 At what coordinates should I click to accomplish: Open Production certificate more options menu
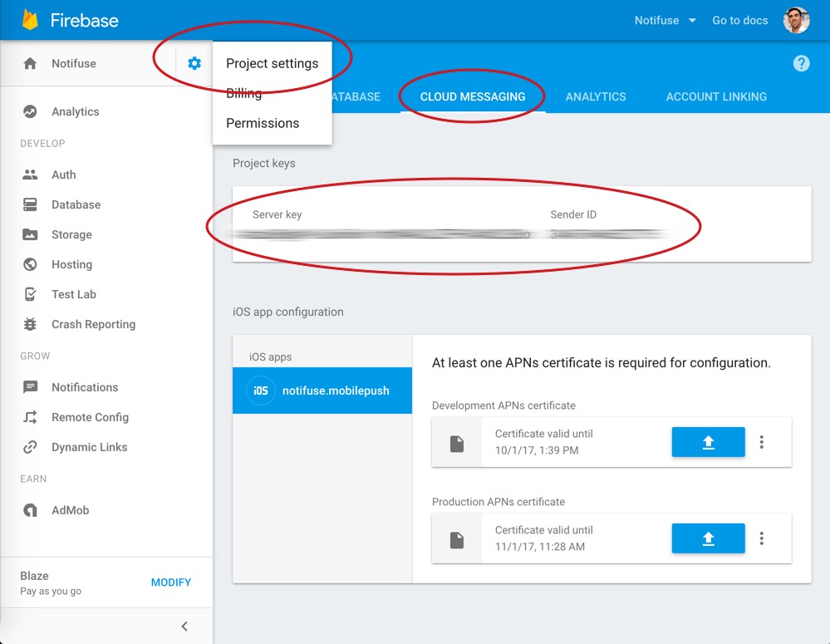point(762,538)
